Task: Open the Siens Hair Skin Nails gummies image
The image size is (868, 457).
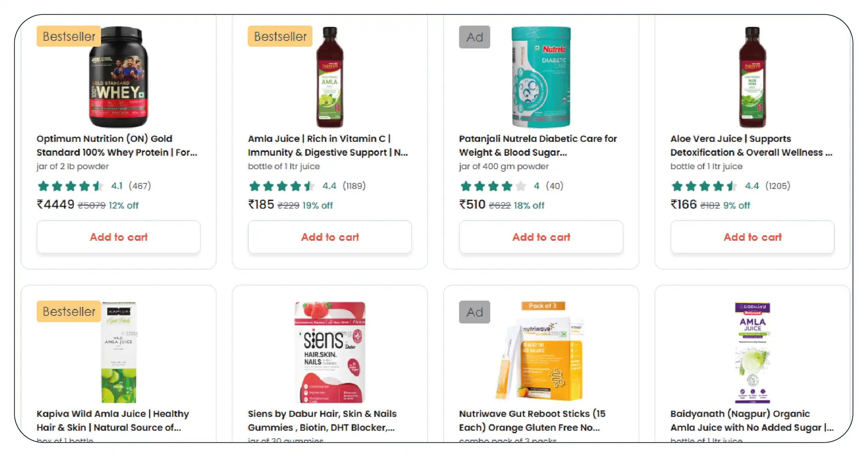Action: click(330, 352)
